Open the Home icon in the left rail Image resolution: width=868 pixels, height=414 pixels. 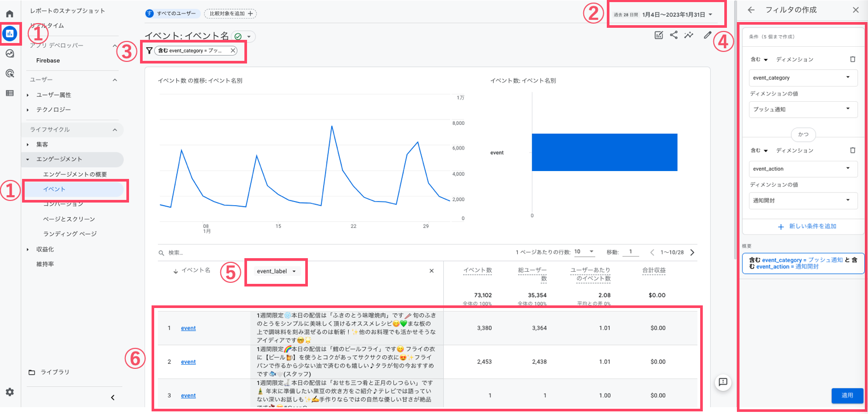9,14
